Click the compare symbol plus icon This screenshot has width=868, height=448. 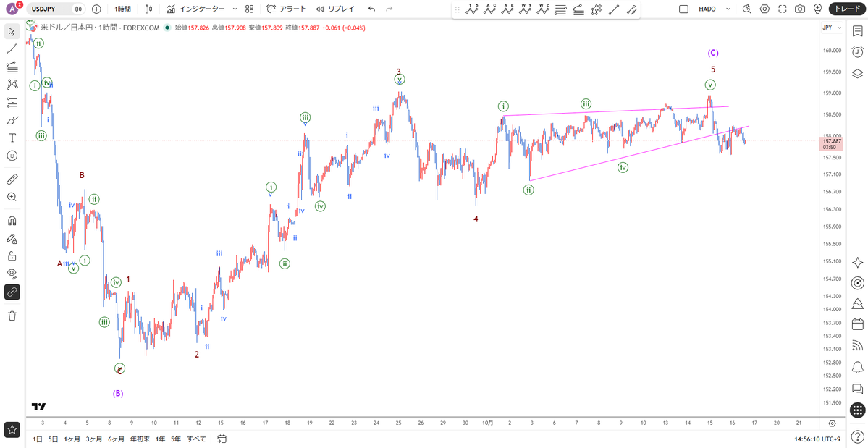tap(96, 9)
